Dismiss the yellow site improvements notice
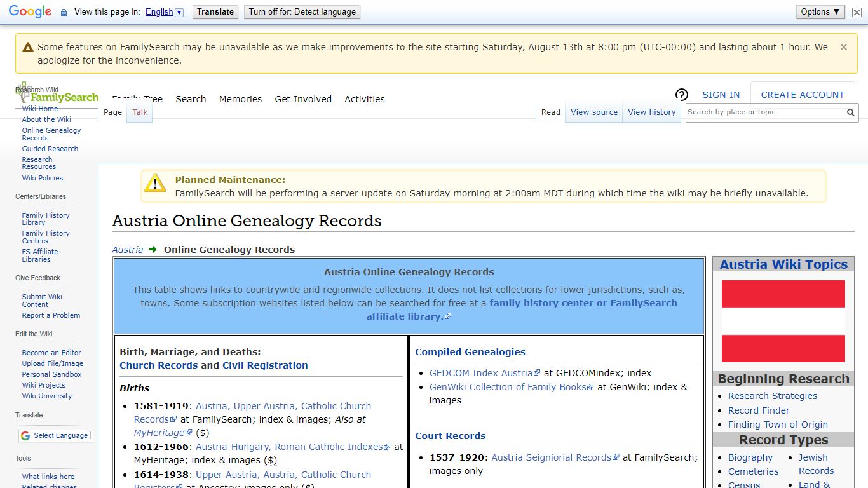The image size is (868, 488). 844,47
